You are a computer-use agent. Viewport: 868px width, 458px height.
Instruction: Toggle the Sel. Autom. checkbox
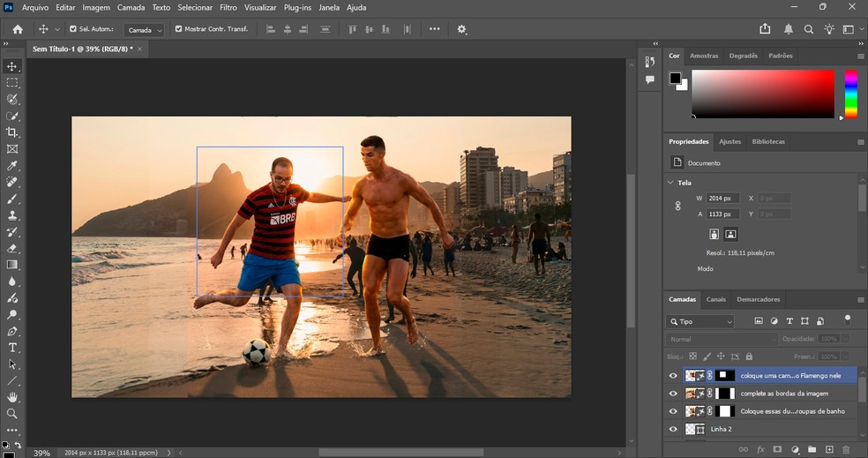pyautogui.click(x=73, y=29)
